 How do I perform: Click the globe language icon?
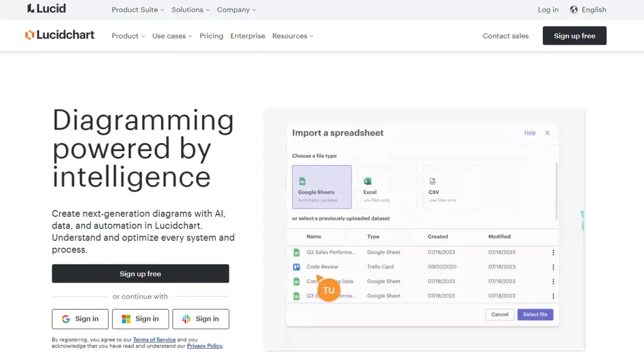(x=574, y=9)
